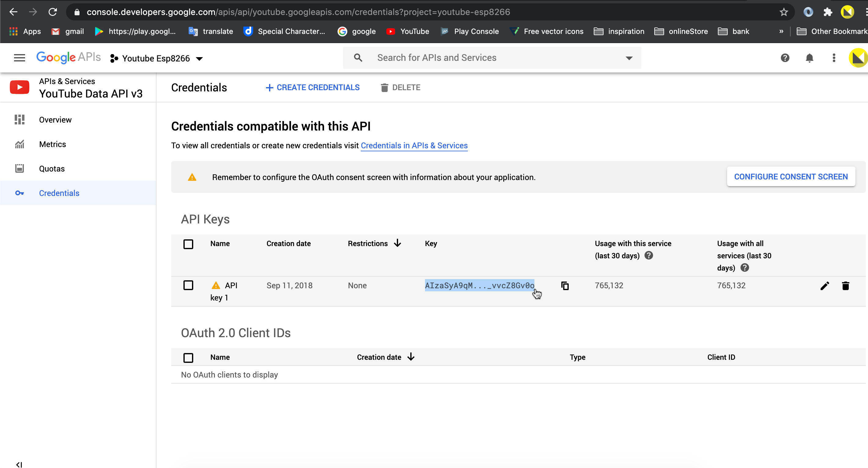Go back to the previous page

point(13,12)
